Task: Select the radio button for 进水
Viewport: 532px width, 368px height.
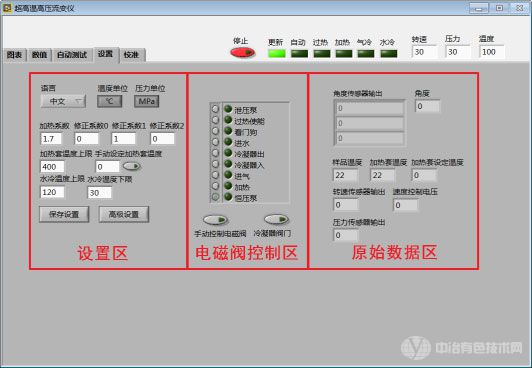Action: coord(215,142)
